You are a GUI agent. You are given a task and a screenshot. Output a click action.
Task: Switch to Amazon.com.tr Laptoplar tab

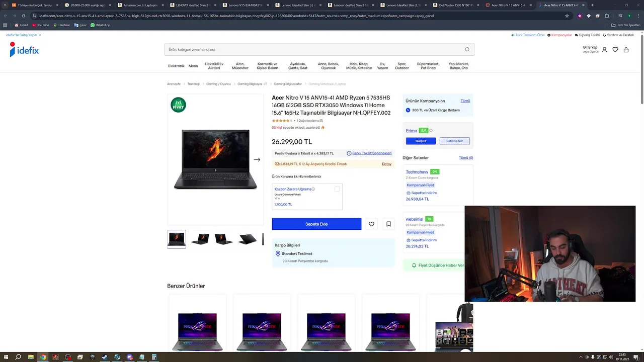140,5
